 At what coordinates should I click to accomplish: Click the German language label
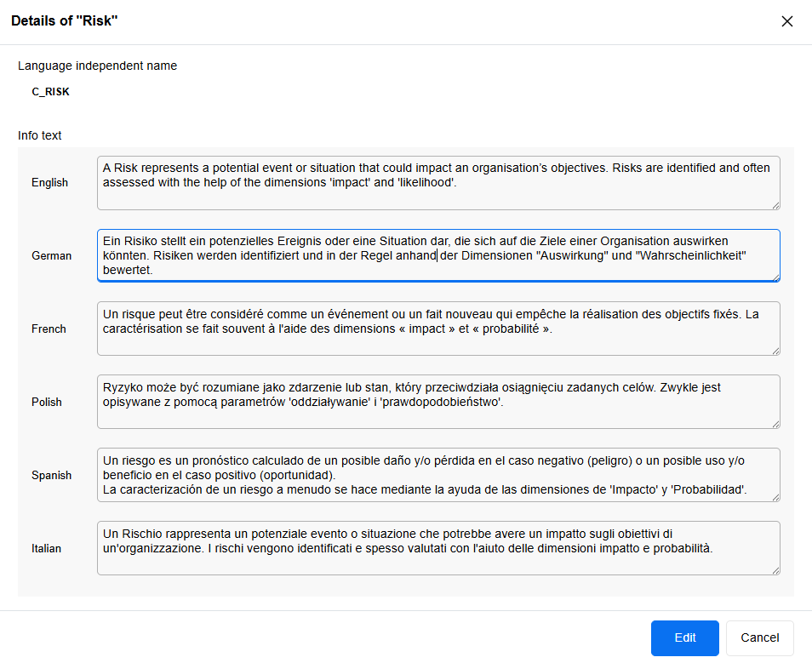[51, 255]
